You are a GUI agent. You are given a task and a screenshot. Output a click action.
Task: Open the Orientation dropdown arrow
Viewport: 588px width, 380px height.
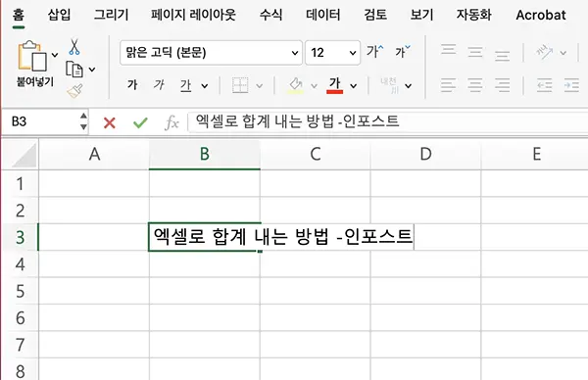563,53
